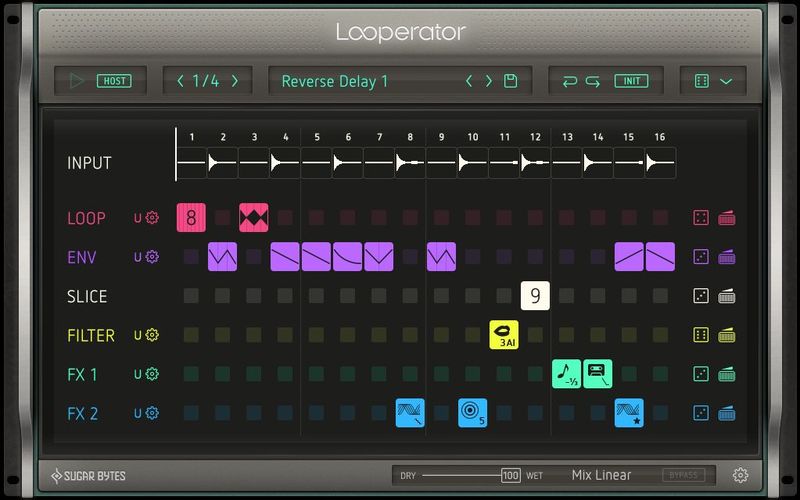Image resolution: width=800 pixels, height=500 pixels.
Task: Toggle the U button on FILTER row
Action: [x=137, y=335]
